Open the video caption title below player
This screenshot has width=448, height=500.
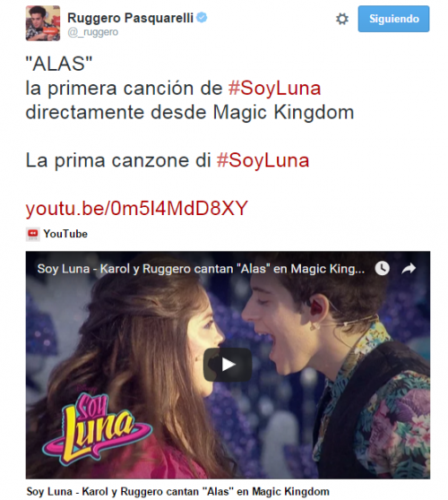point(177,491)
